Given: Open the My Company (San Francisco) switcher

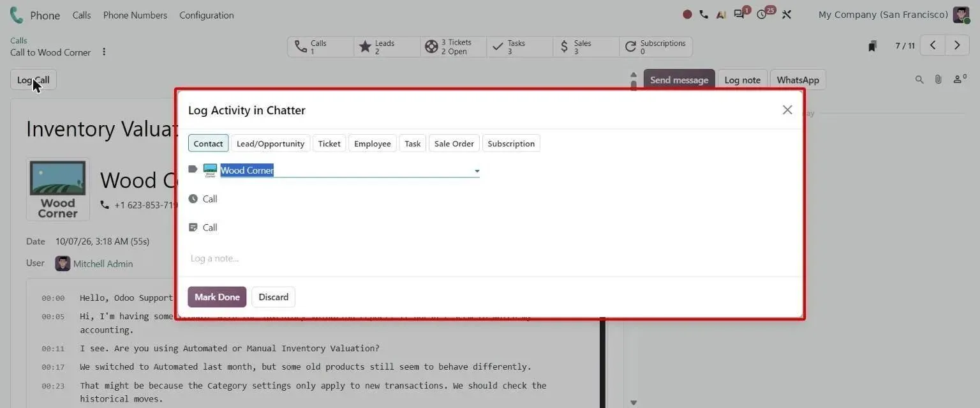Looking at the screenshot, I should 883,15.
